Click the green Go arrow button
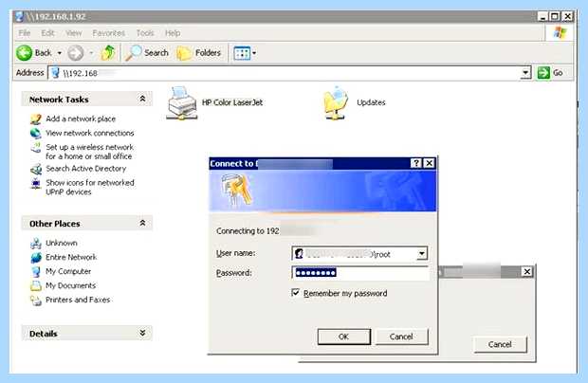 click(543, 73)
